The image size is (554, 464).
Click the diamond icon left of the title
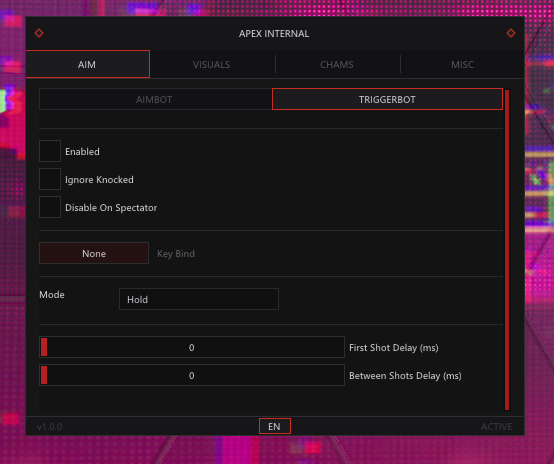39,33
